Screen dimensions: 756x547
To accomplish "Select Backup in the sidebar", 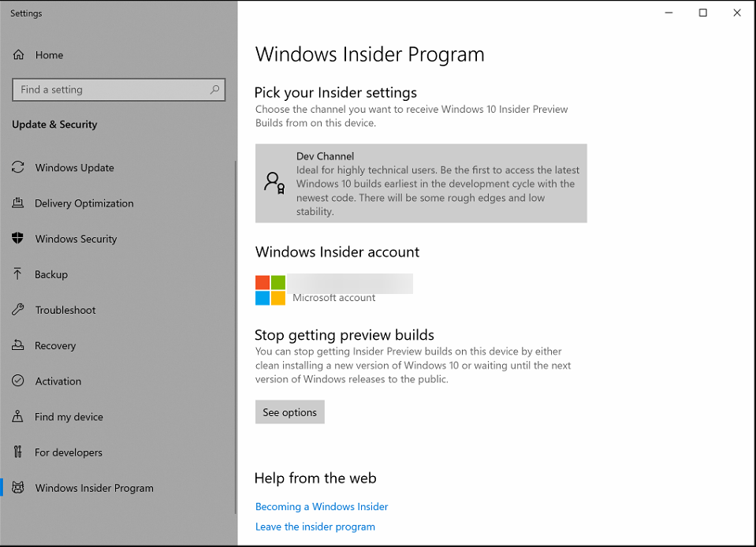I will (x=118, y=274).
